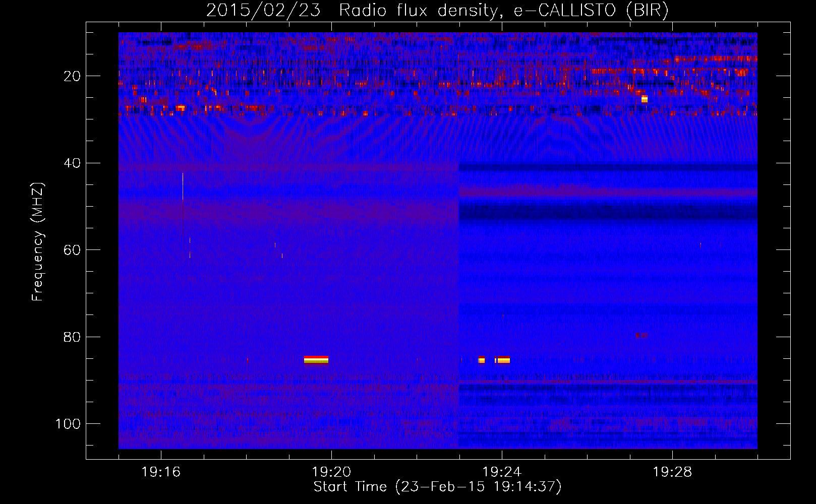Click the frequency tick label "80"
The width and height of the screenshot is (816, 504).
click(73, 337)
